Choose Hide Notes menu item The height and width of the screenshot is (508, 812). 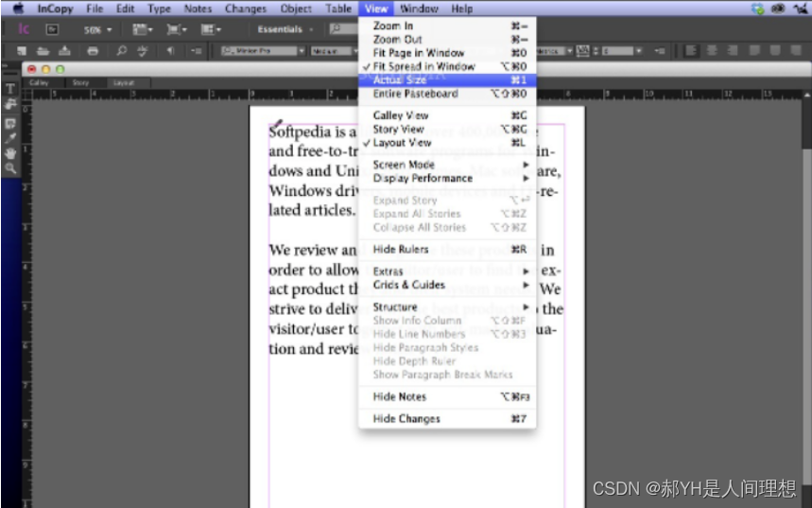tap(447, 397)
